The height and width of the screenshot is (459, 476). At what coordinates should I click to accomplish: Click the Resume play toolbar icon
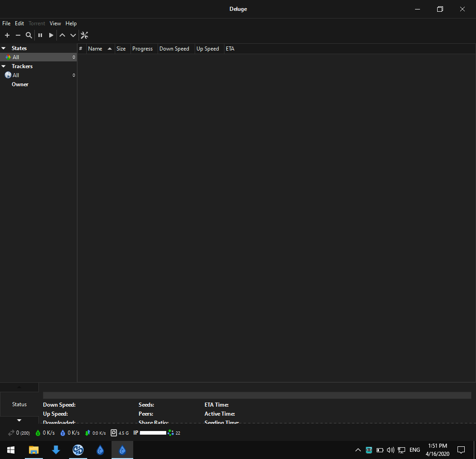[51, 35]
